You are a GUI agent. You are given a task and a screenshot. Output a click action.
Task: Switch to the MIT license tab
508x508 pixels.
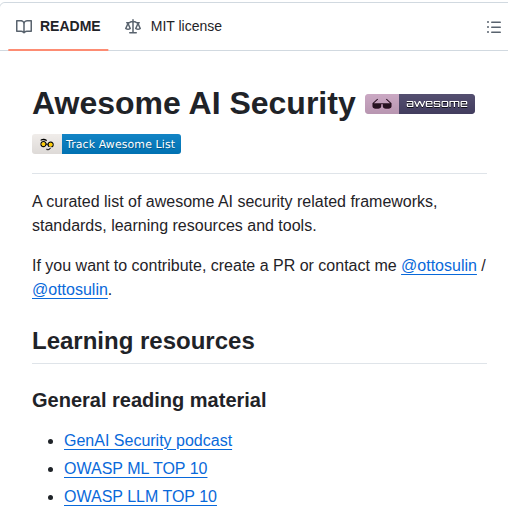(173, 26)
